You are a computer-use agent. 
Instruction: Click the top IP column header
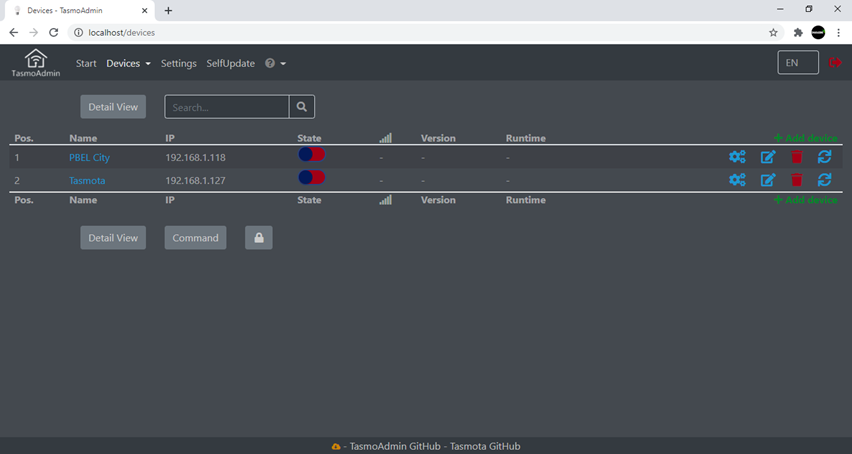point(170,138)
